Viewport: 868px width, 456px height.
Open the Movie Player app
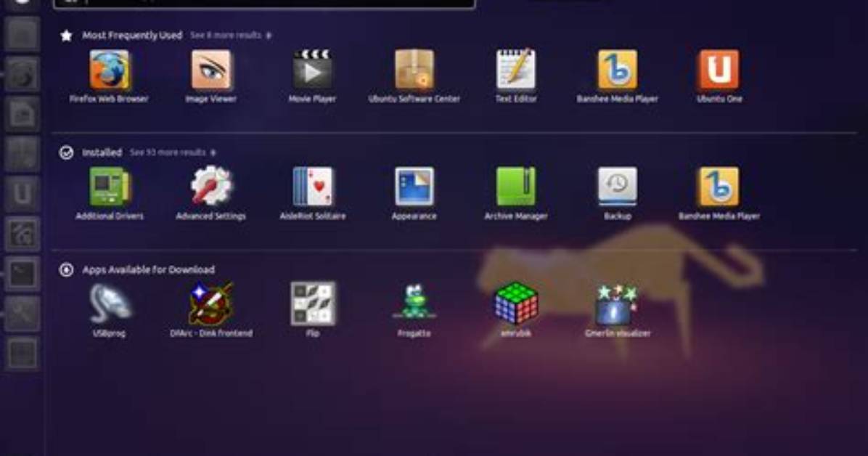pyautogui.click(x=313, y=70)
